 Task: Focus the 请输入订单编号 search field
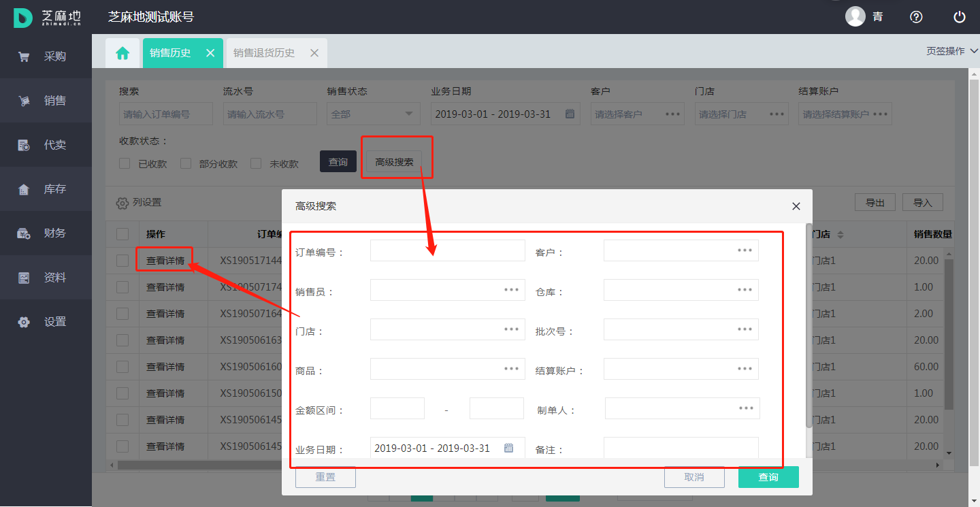(x=166, y=114)
